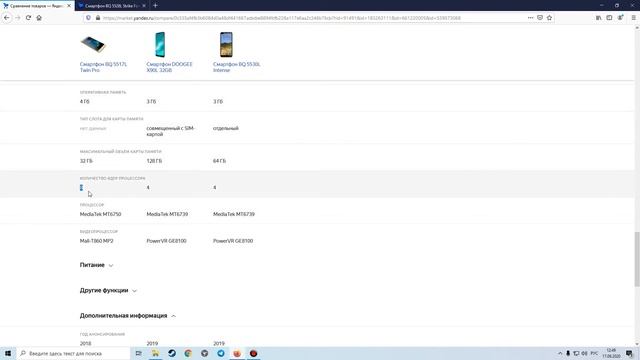The height and width of the screenshot is (360, 640).
Task: Expand the Питание section
Action: [96, 265]
